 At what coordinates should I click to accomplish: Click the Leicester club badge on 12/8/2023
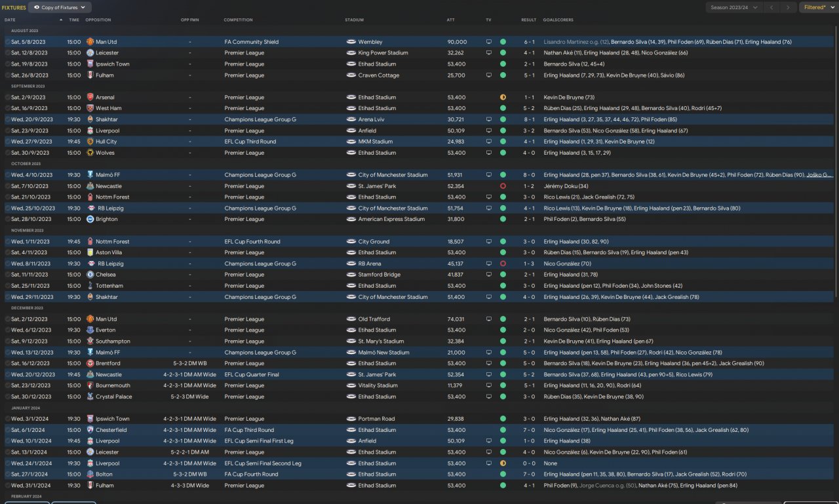(x=90, y=53)
